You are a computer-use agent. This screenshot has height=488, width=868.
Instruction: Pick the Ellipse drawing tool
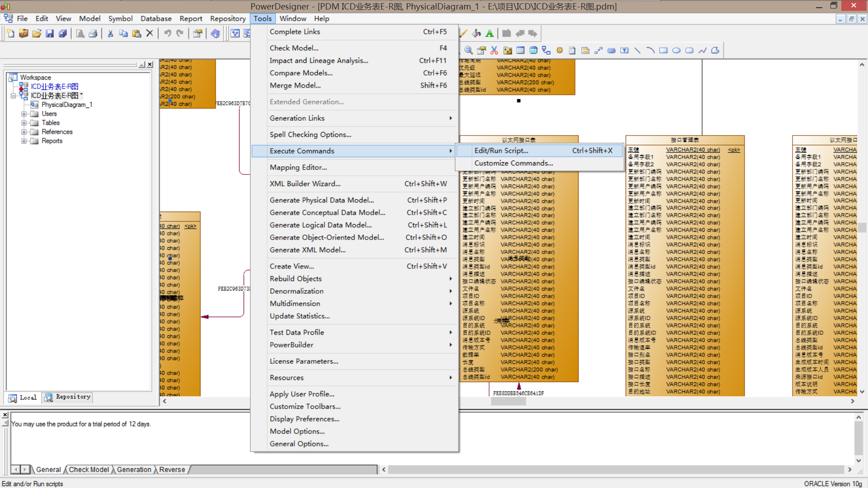(676, 51)
